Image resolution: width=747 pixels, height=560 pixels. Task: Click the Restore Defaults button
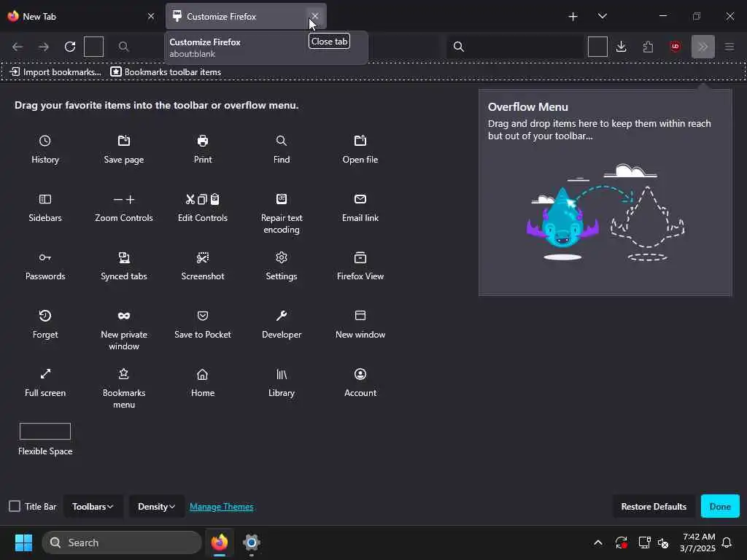[654, 506]
